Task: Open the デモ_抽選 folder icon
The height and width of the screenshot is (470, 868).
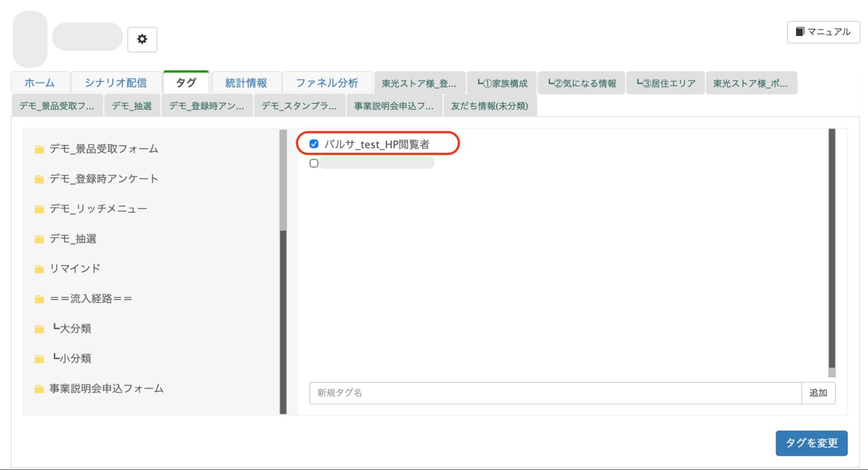Action: 40,238
